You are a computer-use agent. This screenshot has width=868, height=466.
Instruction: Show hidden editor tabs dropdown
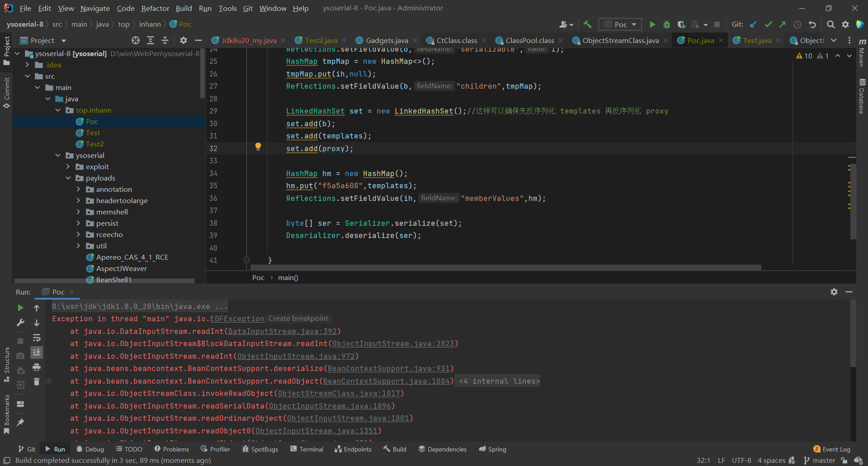pyautogui.click(x=834, y=40)
